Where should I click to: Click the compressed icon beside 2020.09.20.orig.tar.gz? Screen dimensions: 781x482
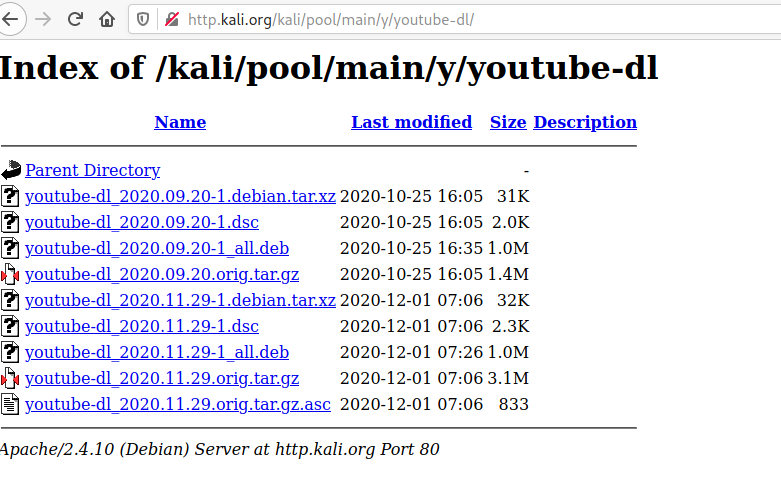(11, 274)
